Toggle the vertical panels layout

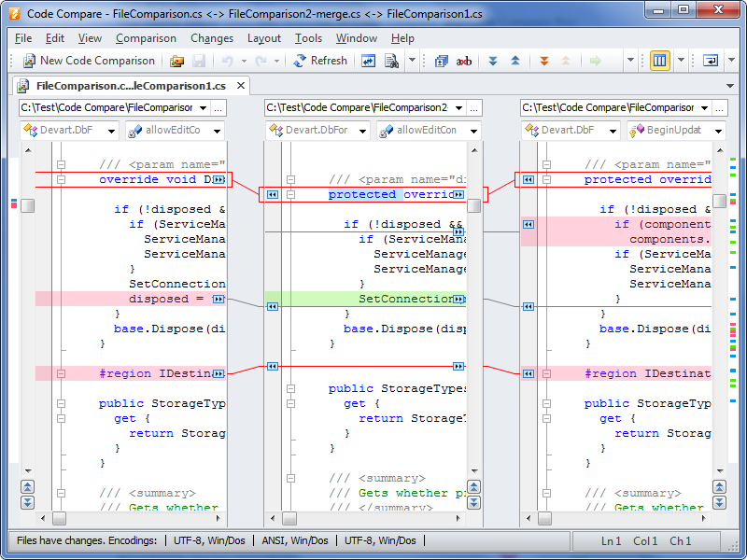click(658, 61)
